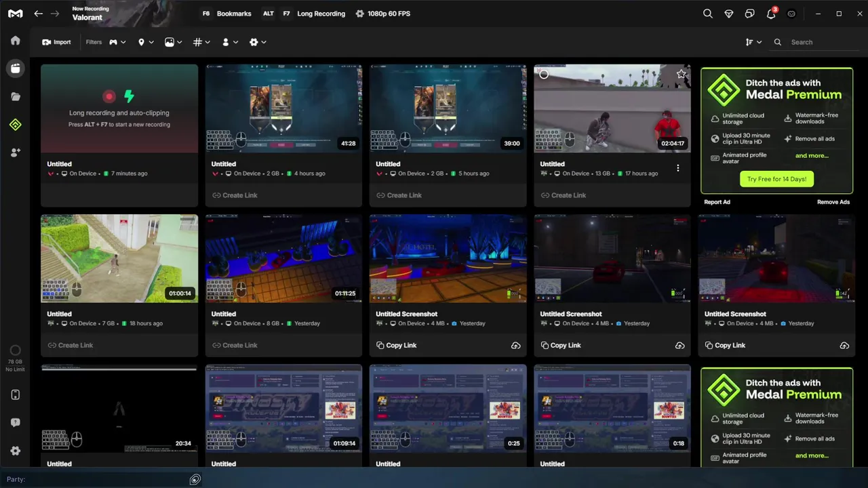This screenshot has width=868, height=488.
Task: Expand the game filter dropdown
Action: 117,42
